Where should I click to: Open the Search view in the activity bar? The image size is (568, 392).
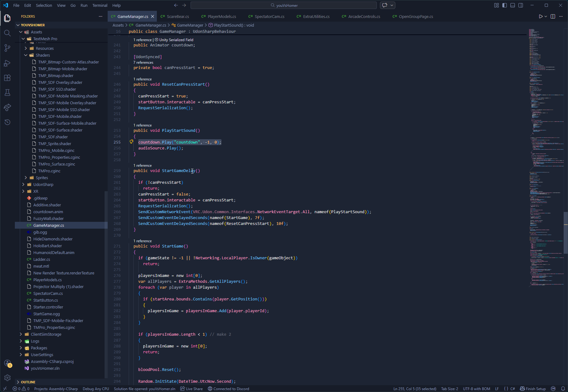tap(7, 33)
